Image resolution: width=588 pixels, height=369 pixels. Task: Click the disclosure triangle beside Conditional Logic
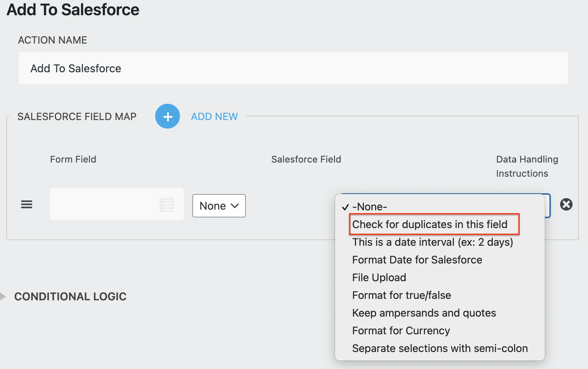point(4,296)
